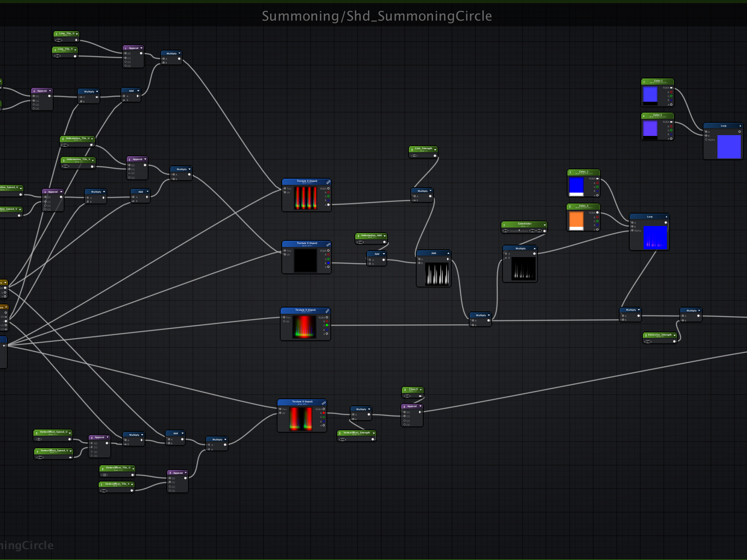The width and height of the screenshot is (747, 560).
Task: Open VertexOffset_Strength node dropdown arrow
Action: [374, 433]
